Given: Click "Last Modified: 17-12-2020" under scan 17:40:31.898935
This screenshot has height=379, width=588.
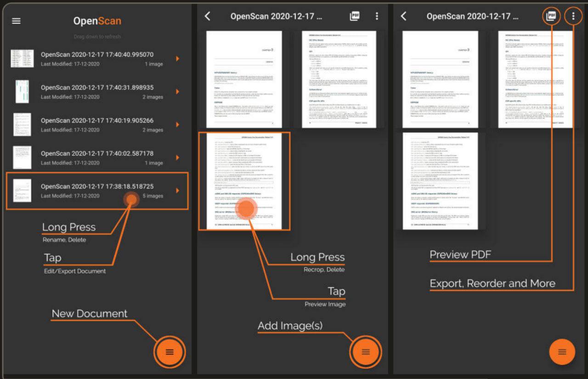Looking at the screenshot, I should [x=70, y=97].
